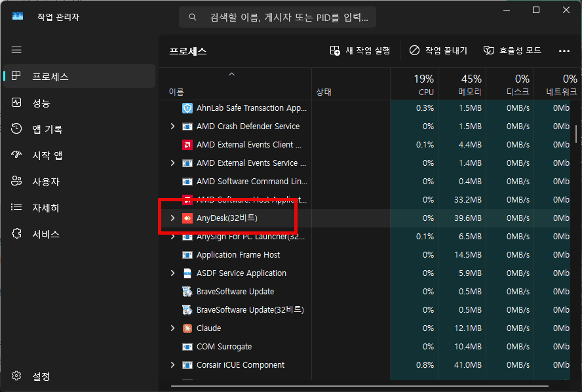Open the hamburger navigation menu
The width and height of the screenshot is (582, 392).
coord(16,50)
